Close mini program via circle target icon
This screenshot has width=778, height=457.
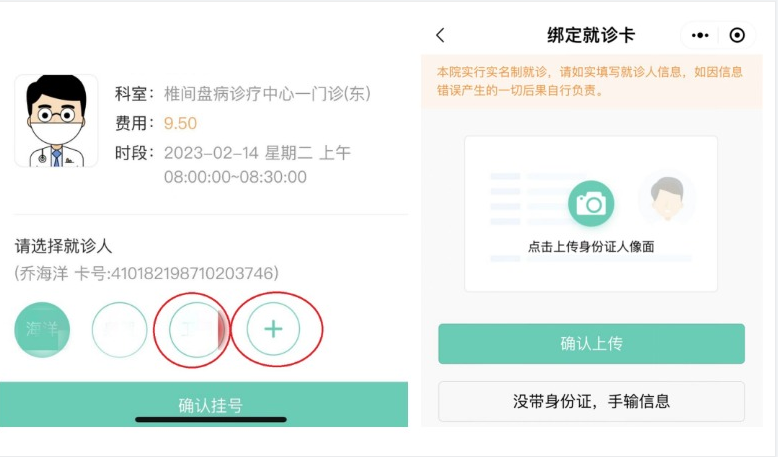pos(737,36)
